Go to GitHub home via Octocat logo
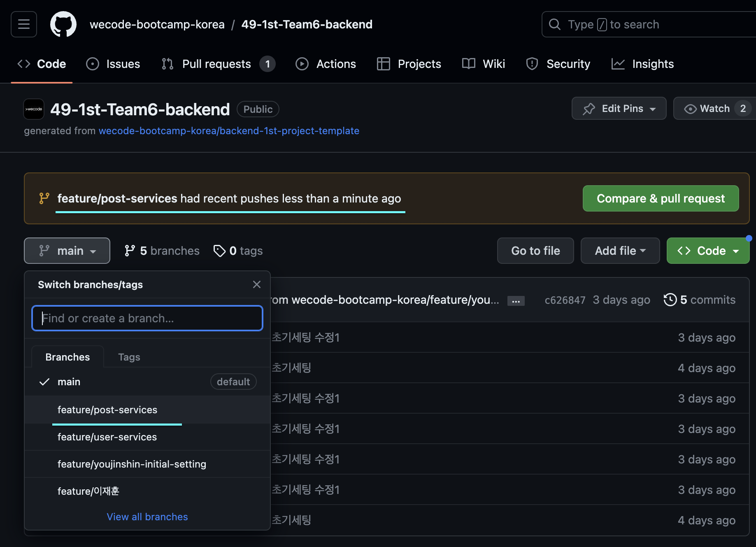 pos(63,24)
